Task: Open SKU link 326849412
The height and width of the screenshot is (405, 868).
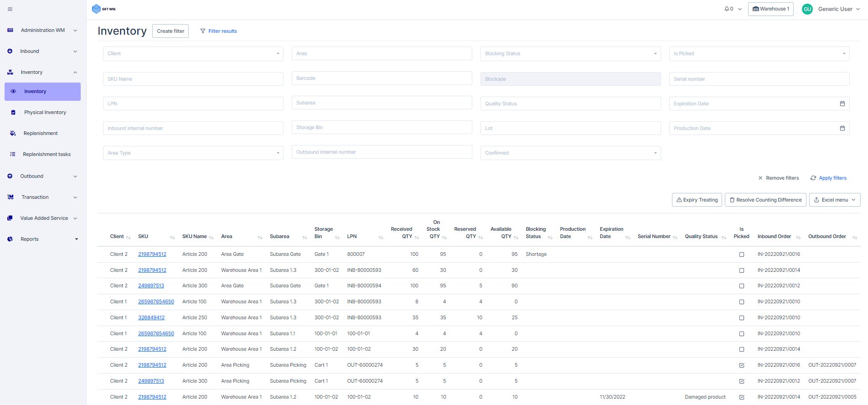Action: [151, 317]
